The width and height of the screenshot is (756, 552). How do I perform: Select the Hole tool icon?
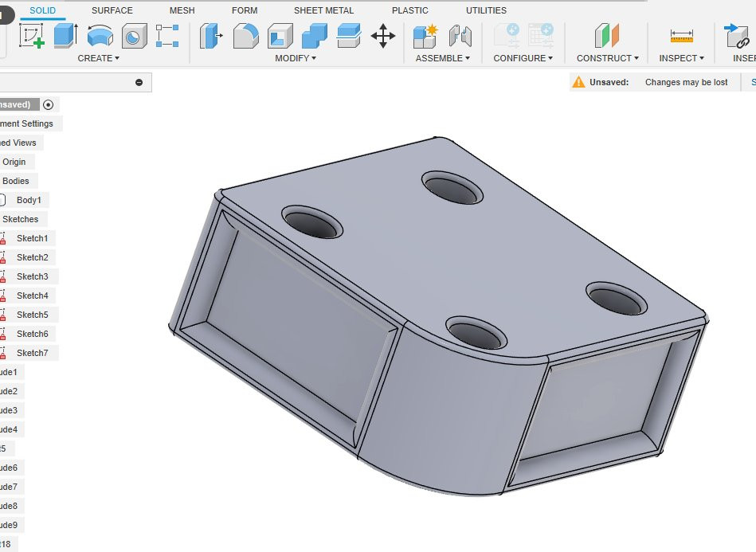(134, 37)
